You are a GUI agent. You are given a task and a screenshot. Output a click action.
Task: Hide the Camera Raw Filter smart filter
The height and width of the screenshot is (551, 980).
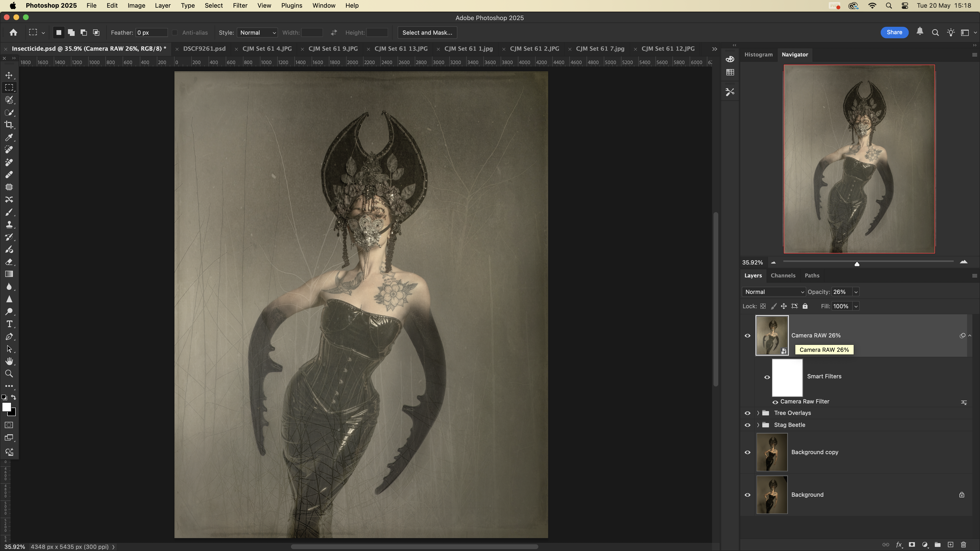pyautogui.click(x=775, y=402)
